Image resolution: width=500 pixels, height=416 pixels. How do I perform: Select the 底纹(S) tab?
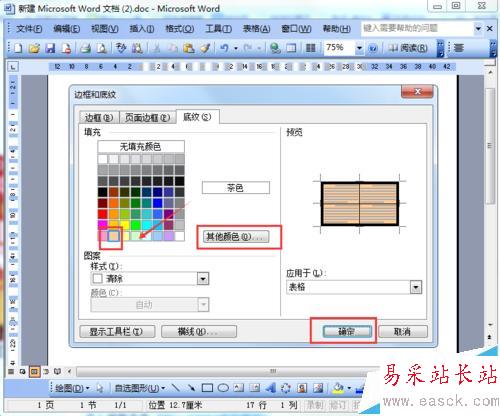tap(197, 117)
